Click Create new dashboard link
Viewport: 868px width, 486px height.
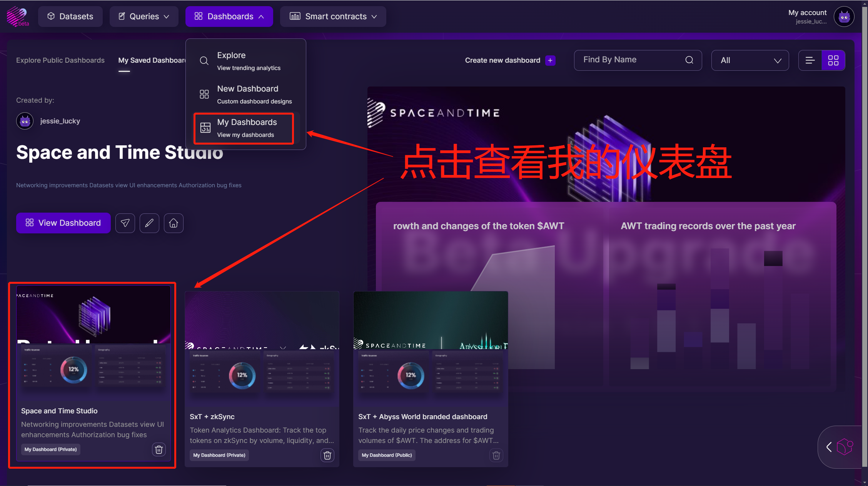click(x=502, y=60)
